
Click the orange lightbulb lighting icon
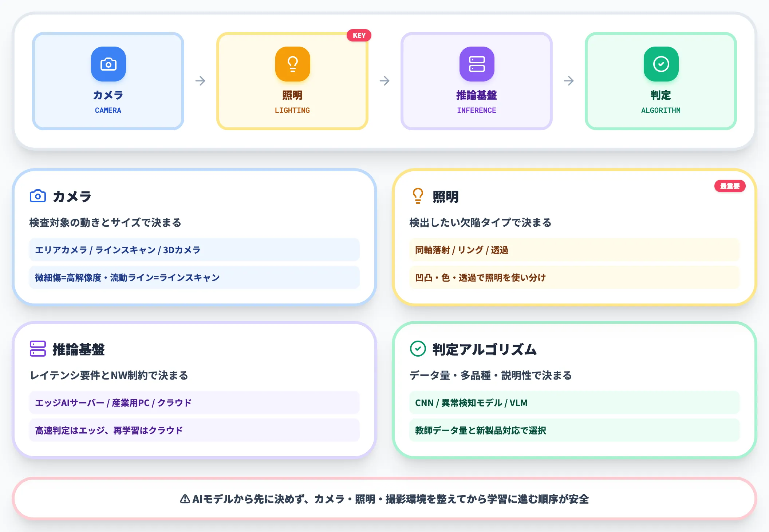[292, 64]
